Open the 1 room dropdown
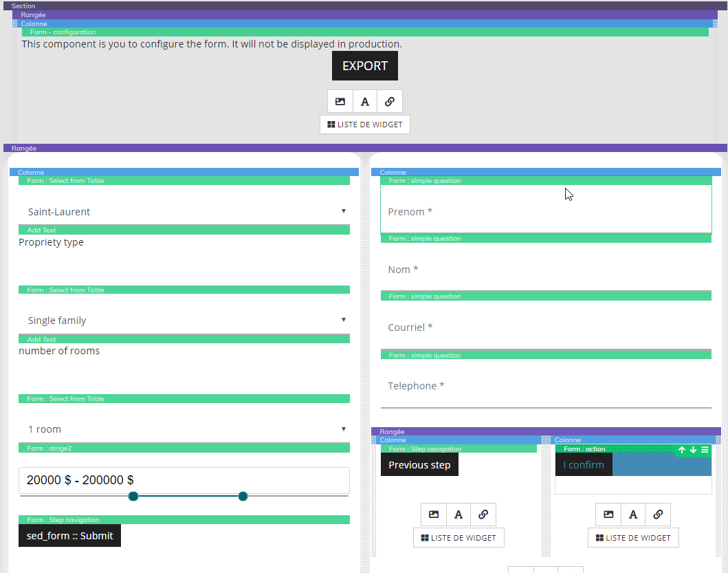728x573 pixels. [184, 429]
